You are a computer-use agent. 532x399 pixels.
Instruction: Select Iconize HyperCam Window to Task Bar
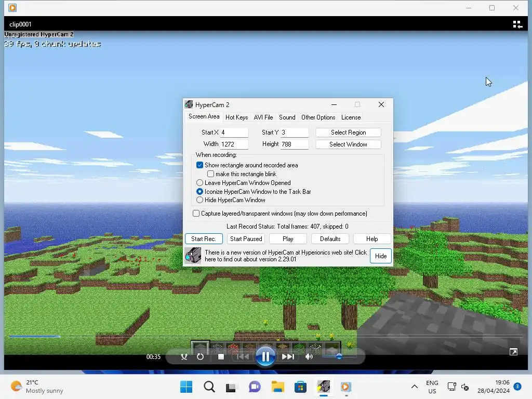(199, 192)
